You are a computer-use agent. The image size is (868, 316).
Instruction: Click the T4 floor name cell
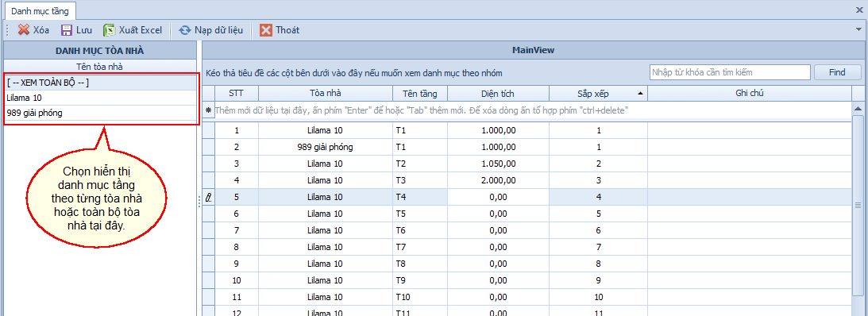(420, 196)
